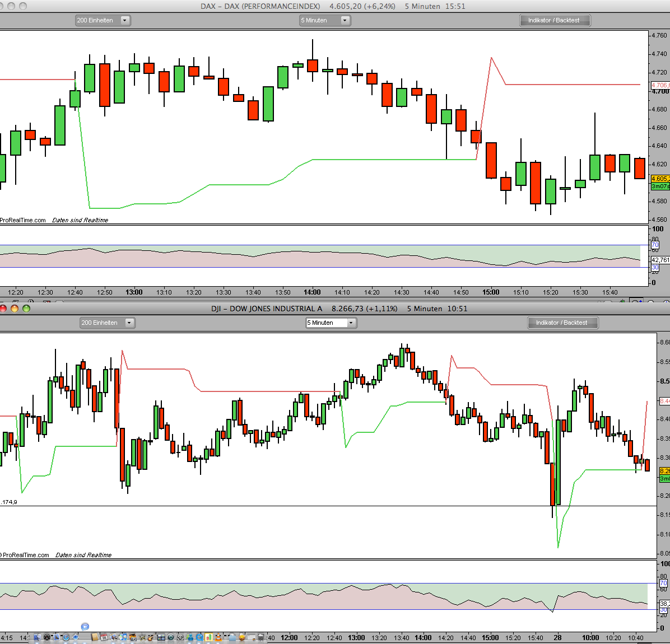Screen dimensions: 670x644
Task: Click the 10:00 mark on DJI time axis
Action: tap(590, 638)
